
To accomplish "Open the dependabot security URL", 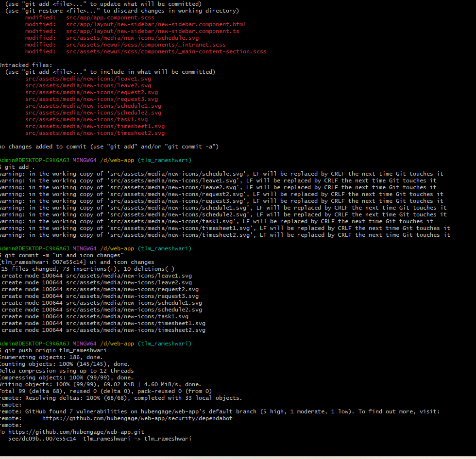I will pyautogui.click(x=137, y=418).
